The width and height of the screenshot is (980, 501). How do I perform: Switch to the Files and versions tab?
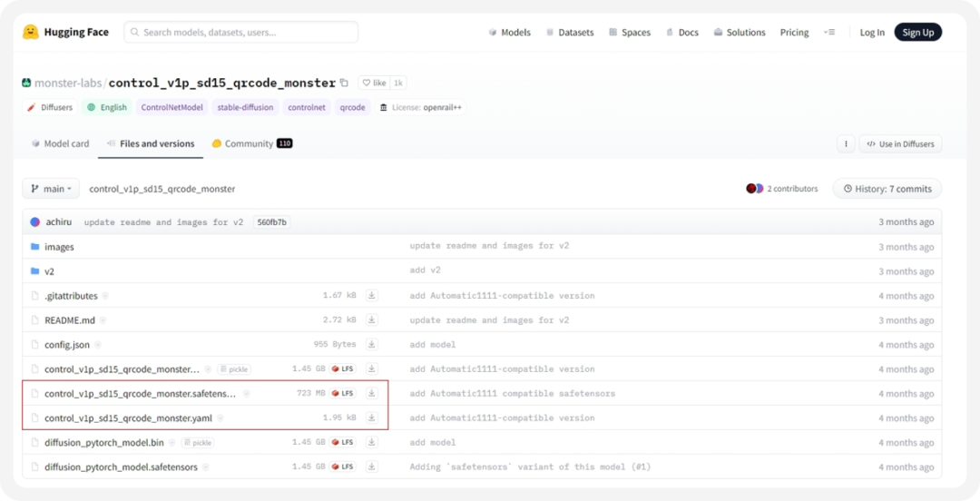(x=151, y=144)
